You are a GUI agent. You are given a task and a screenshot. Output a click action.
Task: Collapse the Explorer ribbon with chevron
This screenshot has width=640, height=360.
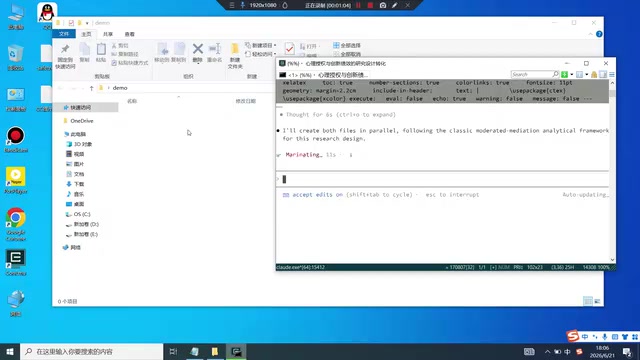point(590,34)
